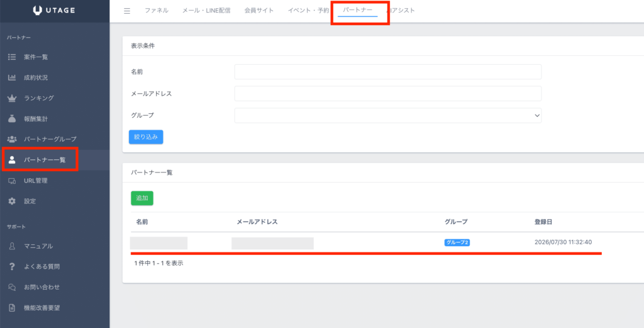Click the よくある質問 question mark icon
644x328 pixels.
[12, 267]
